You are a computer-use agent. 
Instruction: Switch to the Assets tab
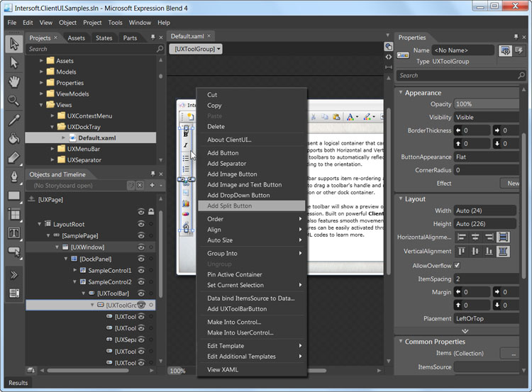[x=77, y=38]
